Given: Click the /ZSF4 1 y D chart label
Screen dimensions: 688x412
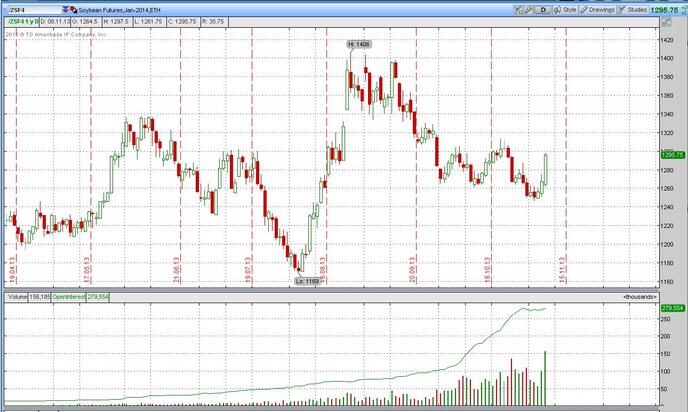Looking at the screenshot, I should click(23, 21).
